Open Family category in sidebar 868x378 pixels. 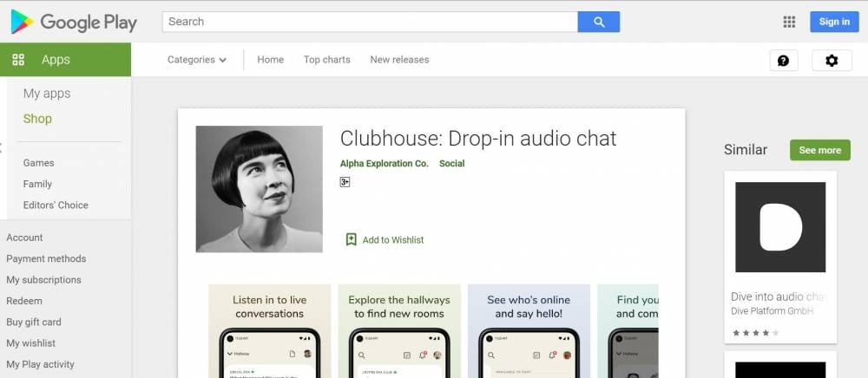click(37, 184)
